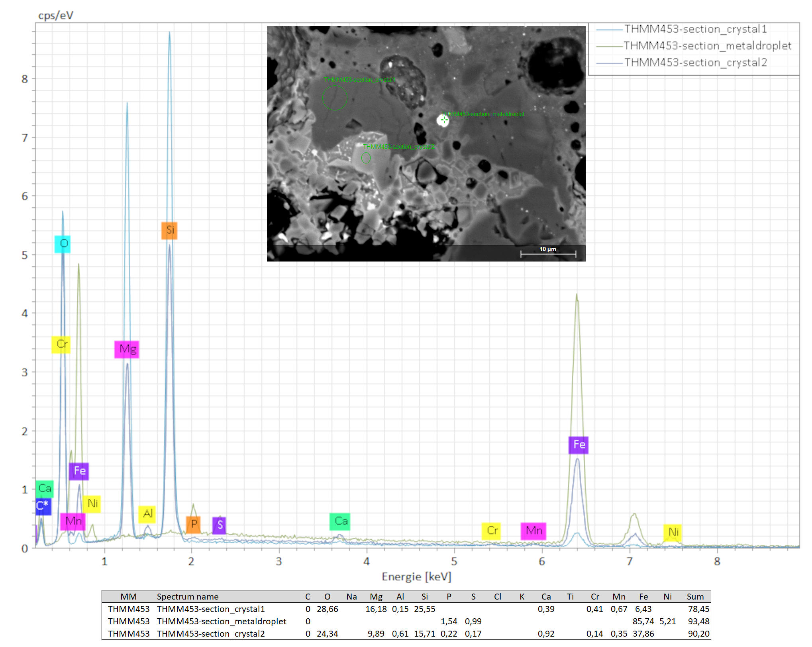Click the cyan O element label
Viewport: 812px width, 647px height.
(63, 244)
